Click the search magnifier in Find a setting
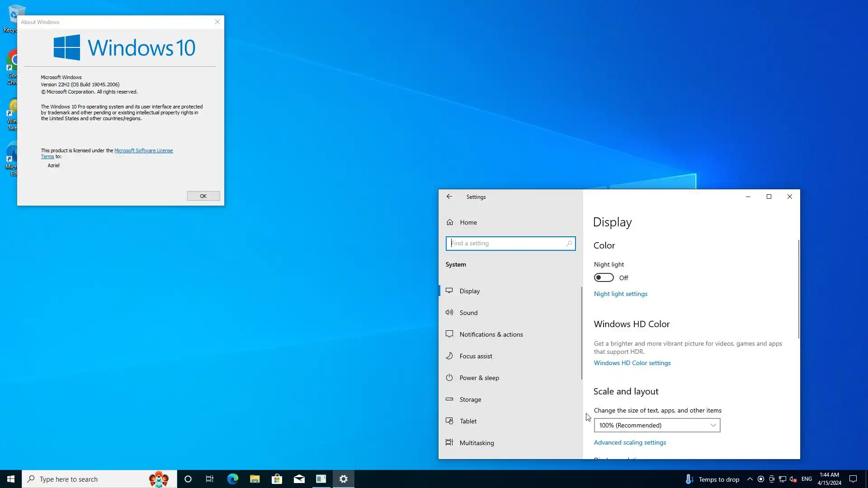 coord(569,244)
